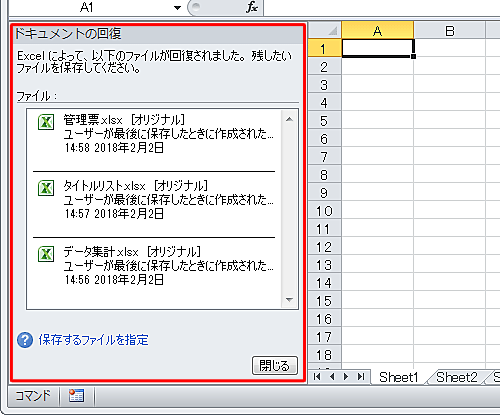Image resolution: width=500 pixels, height=415 pixels.
Task: Select column A header
Action: 378,31
